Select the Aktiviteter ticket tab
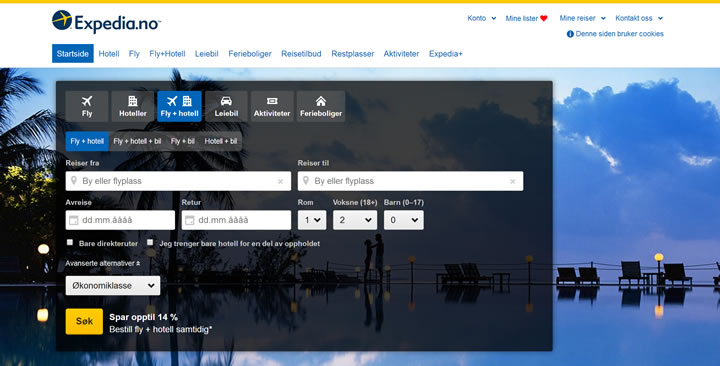720x366 pixels. pos(272,107)
